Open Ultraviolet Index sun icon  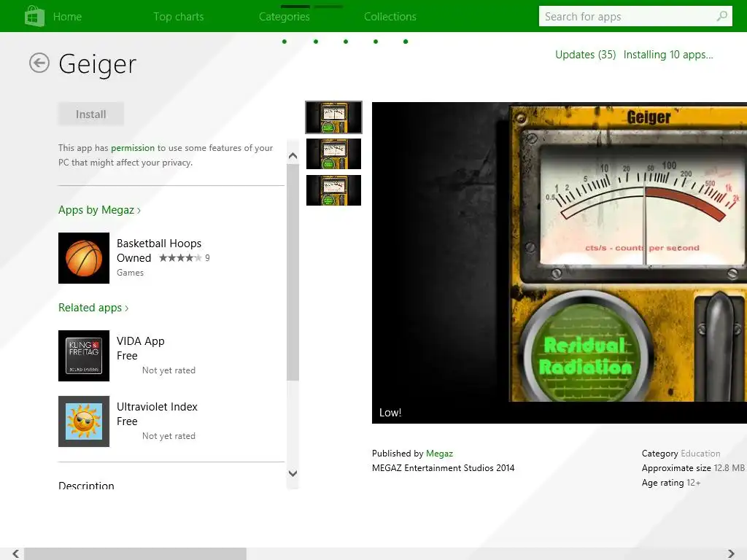84,421
